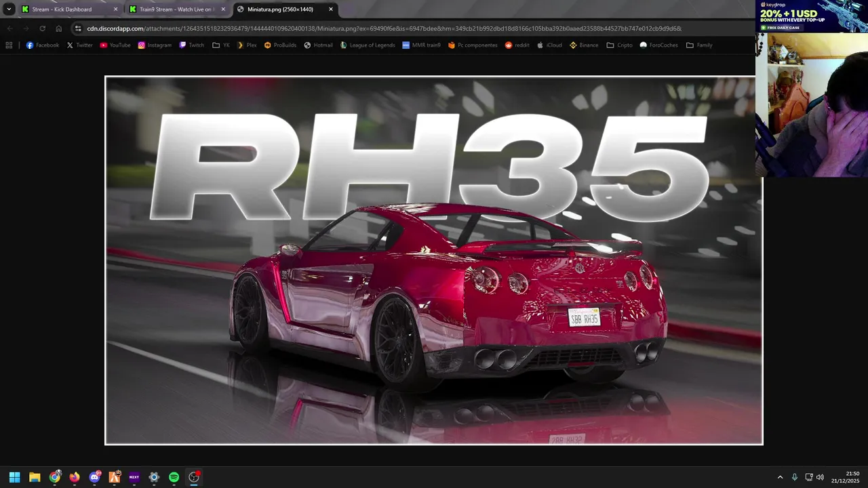Close the Stream - Kick Dashboard tab
Image resolution: width=868 pixels, height=488 pixels.
pyautogui.click(x=115, y=9)
